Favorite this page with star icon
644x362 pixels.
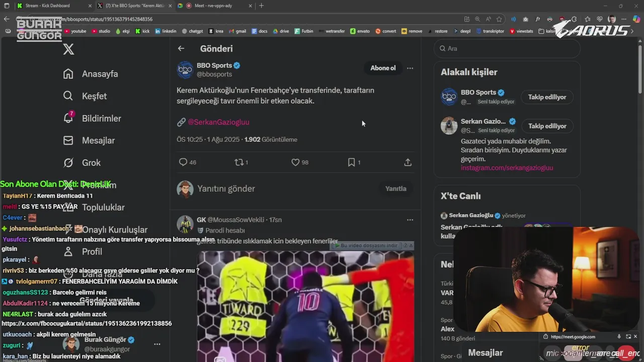(499, 19)
